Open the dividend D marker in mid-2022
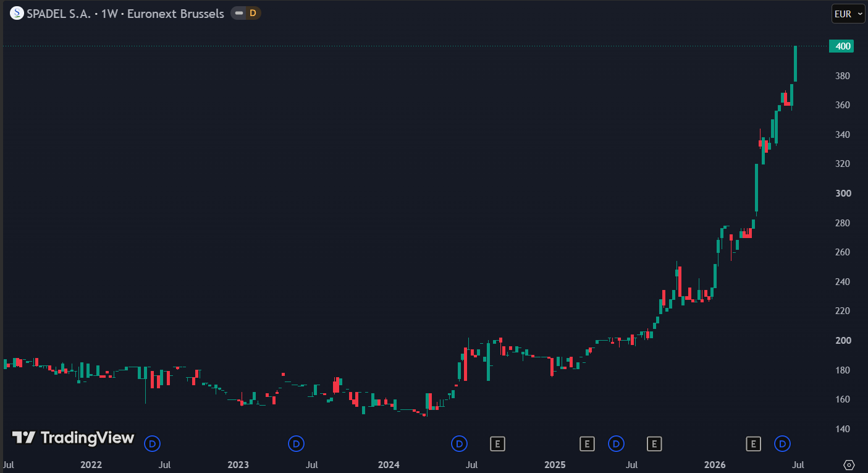868x473 pixels. [x=152, y=443]
